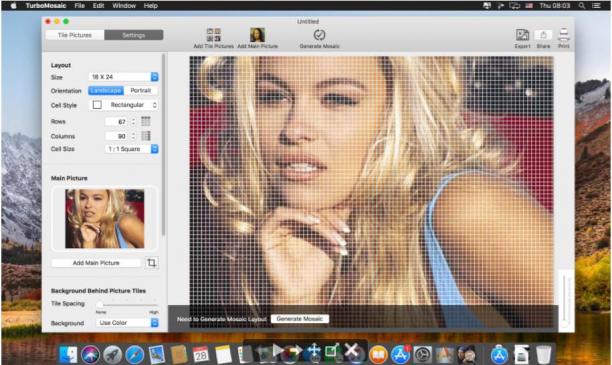Click the Print toolbar icon
The width and height of the screenshot is (612, 365).
point(564,35)
